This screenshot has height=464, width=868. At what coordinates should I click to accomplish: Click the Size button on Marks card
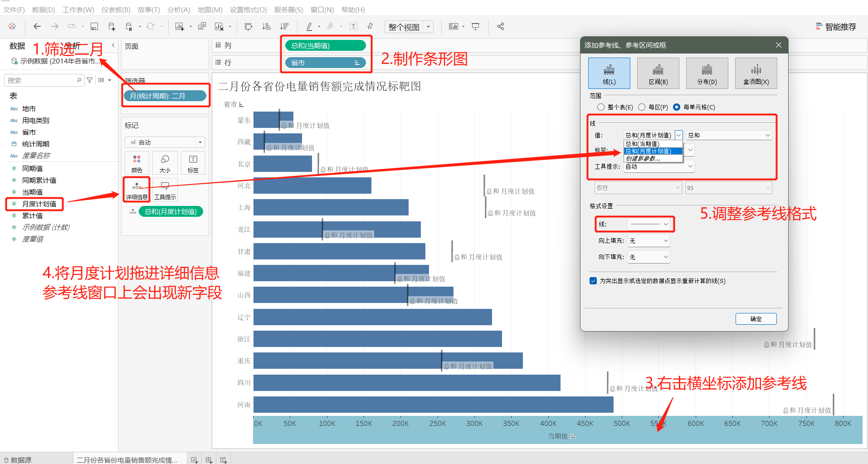point(165,163)
